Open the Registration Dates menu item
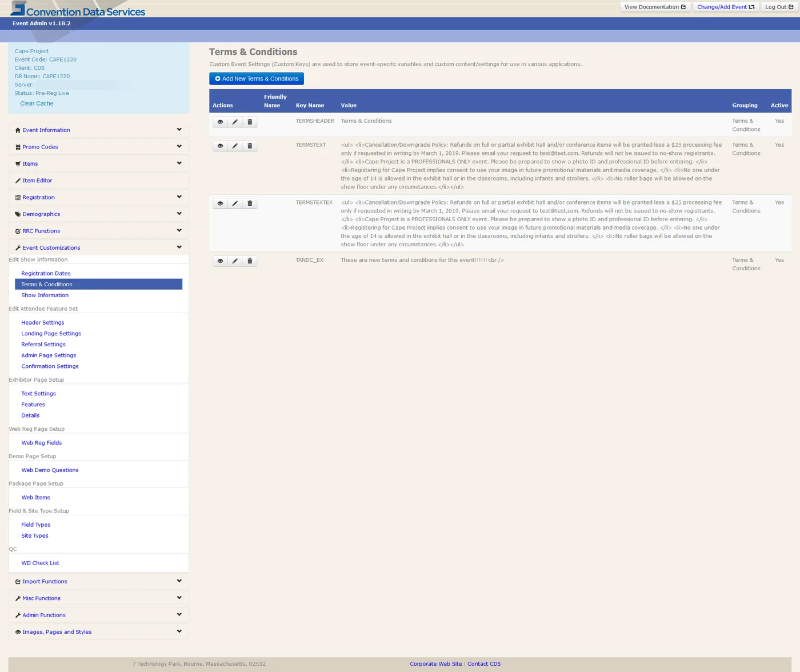Screen dimensions: 800x672 (46, 273)
